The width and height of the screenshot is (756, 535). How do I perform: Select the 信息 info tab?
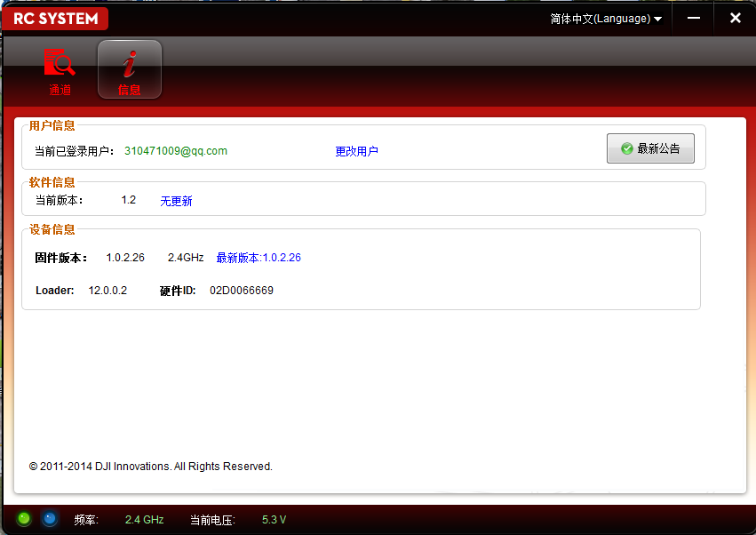tap(129, 69)
